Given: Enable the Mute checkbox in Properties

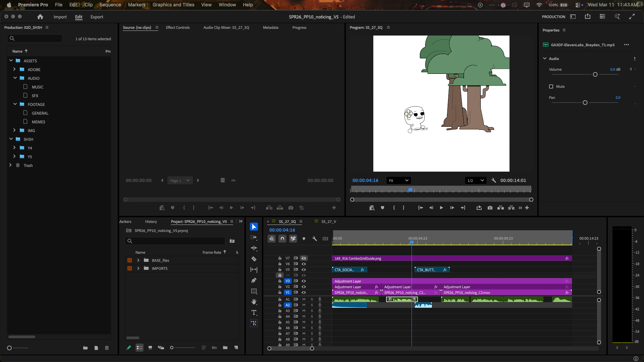Looking at the screenshot, I should tap(551, 86).
